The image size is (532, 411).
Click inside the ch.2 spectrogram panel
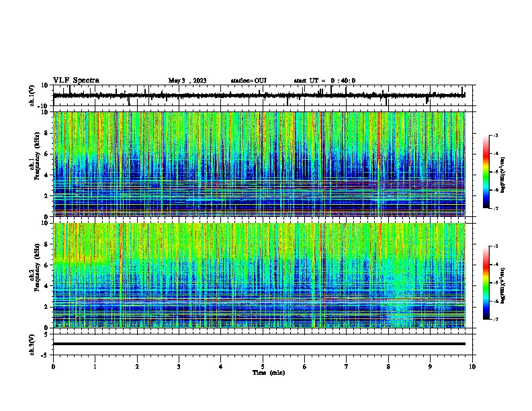click(x=259, y=275)
